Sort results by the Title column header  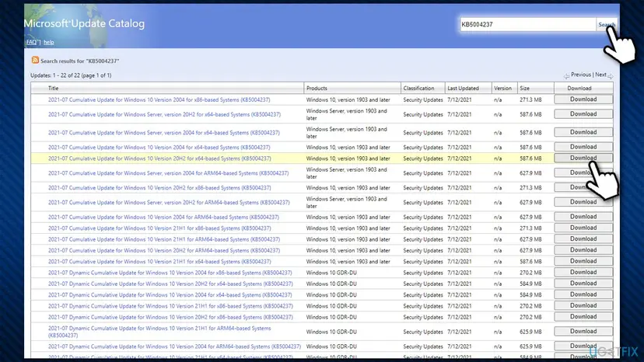[54, 88]
